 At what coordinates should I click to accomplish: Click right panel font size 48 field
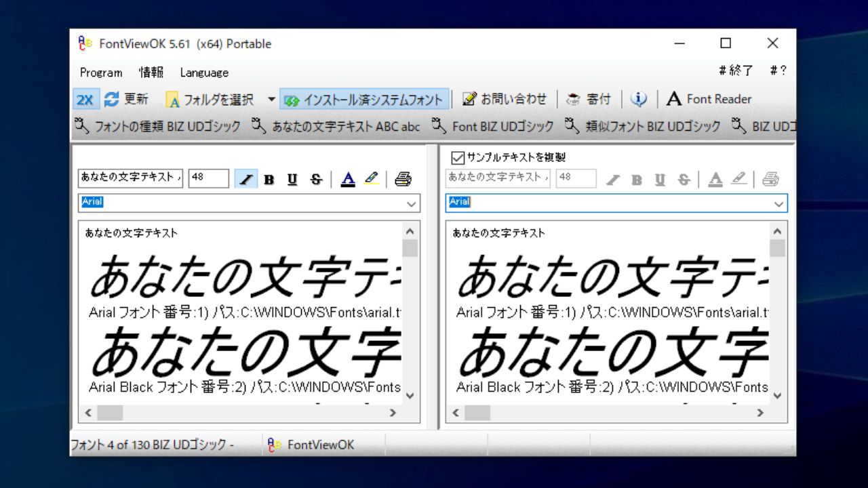point(576,178)
